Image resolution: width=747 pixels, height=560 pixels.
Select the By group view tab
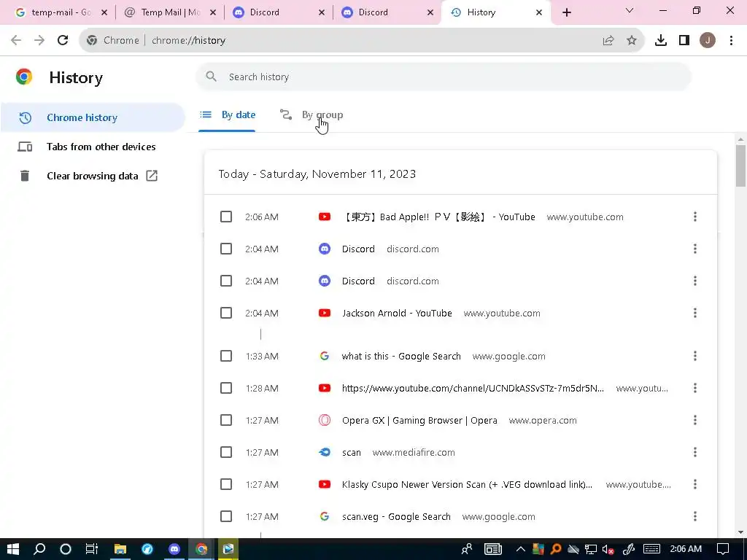311,114
